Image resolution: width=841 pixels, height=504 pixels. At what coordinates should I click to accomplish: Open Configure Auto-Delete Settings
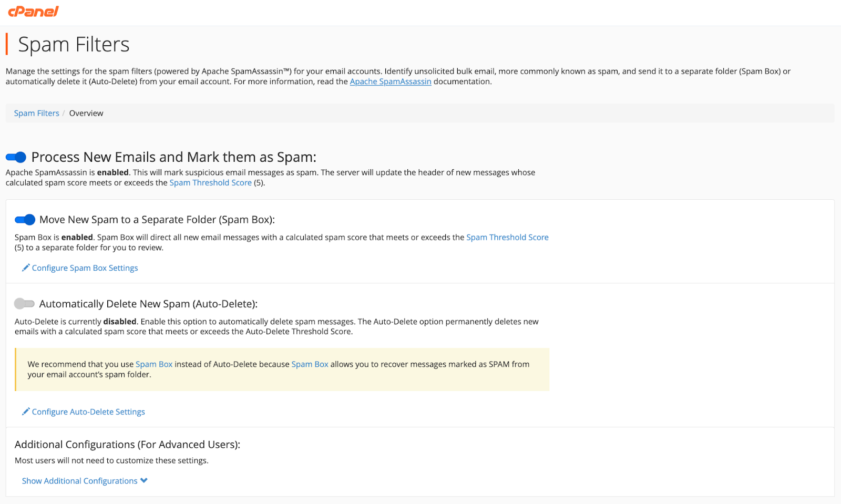point(88,412)
